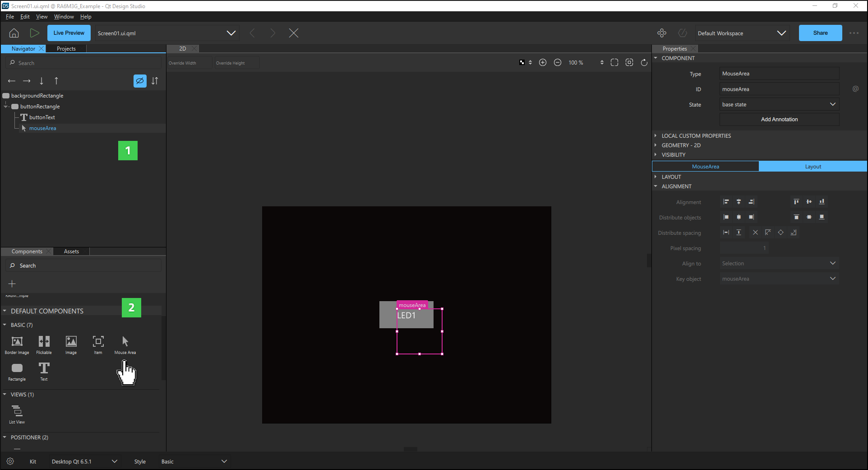This screenshot has height=470, width=868.
Task: Toggle reverse component order in Navigator
Action: (x=155, y=81)
